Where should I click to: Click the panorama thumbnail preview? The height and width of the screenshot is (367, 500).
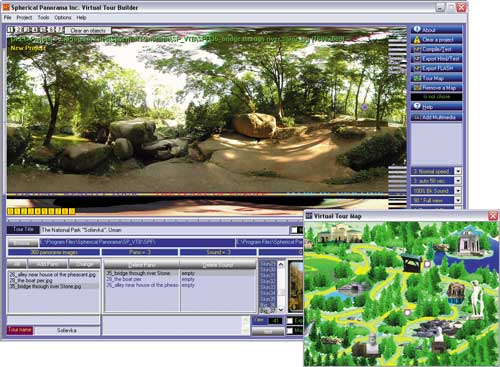[x=295, y=286]
